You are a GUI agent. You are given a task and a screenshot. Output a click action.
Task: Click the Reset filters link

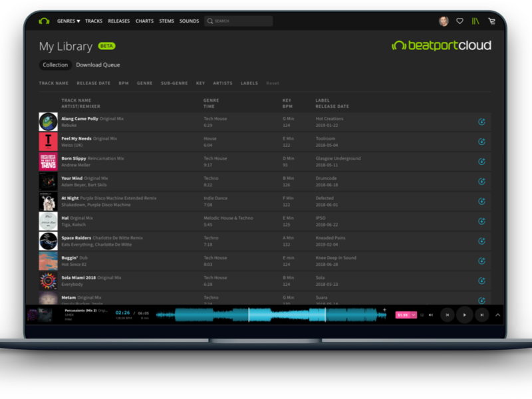[x=273, y=84]
